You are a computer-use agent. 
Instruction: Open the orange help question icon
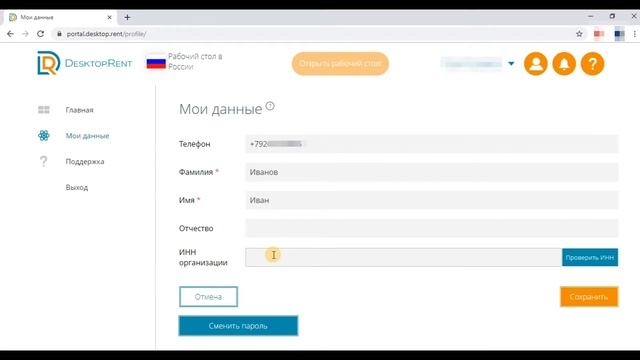click(x=592, y=64)
